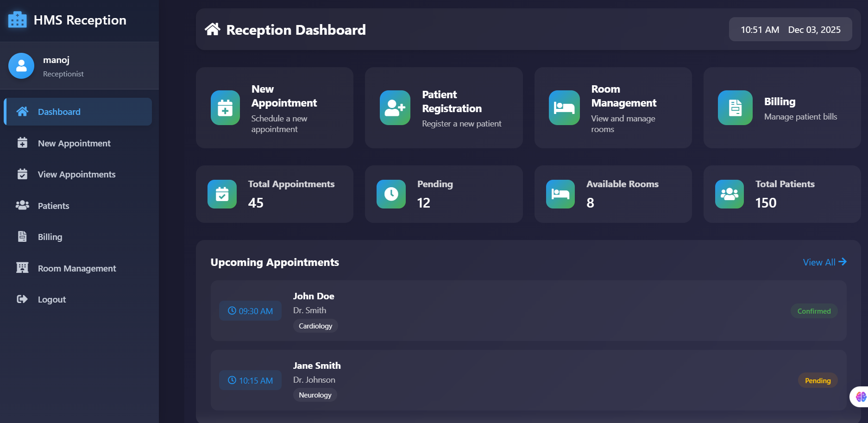This screenshot has height=423, width=868.
Task: Click the Available Rooms bed icon
Action: pyautogui.click(x=560, y=194)
